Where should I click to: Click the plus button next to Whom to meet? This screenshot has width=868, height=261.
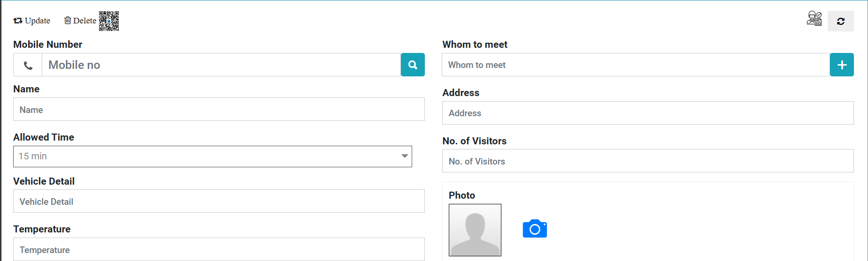click(842, 65)
